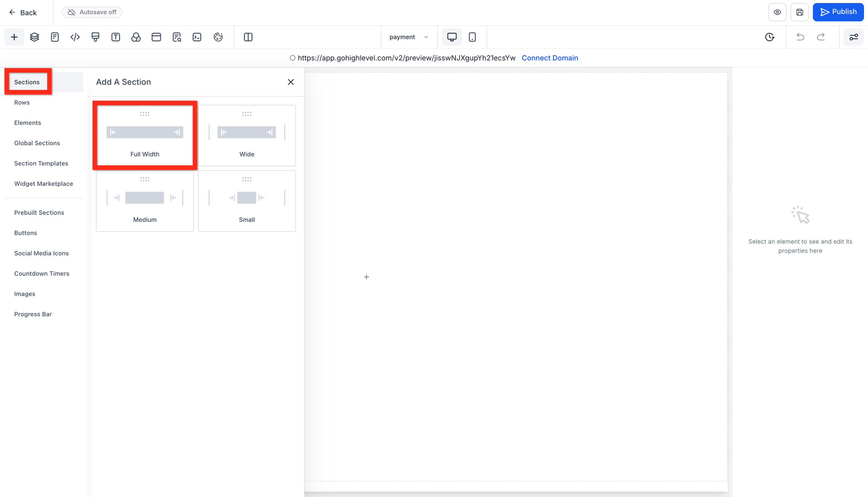Switch to desktop preview mode

tap(452, 37)
